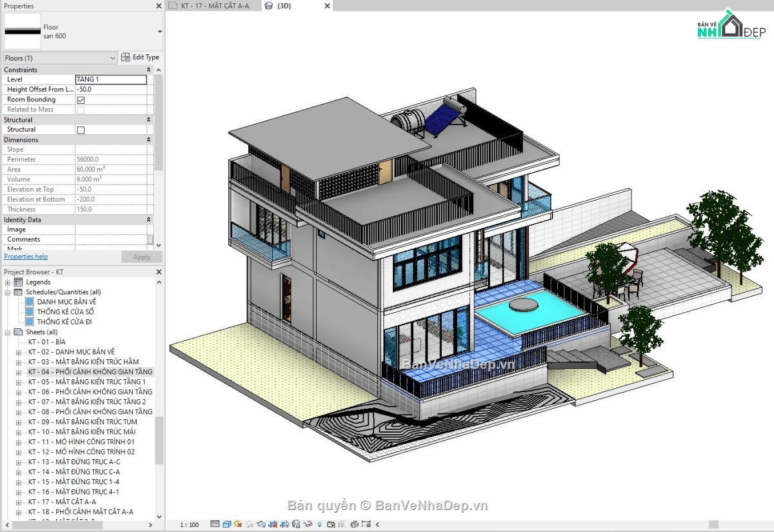Open the Properties help link
This screenshot has height=532, width=774.
coord(26,257)
